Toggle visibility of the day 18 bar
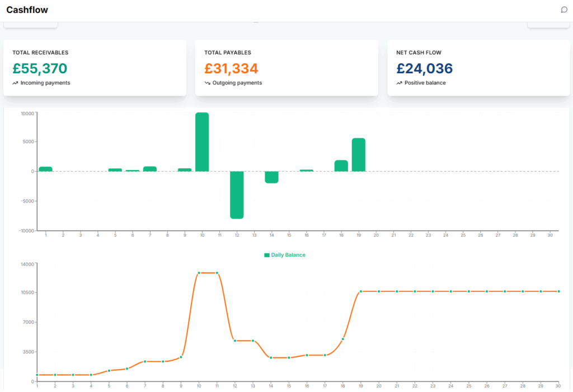 coord(341,166)
